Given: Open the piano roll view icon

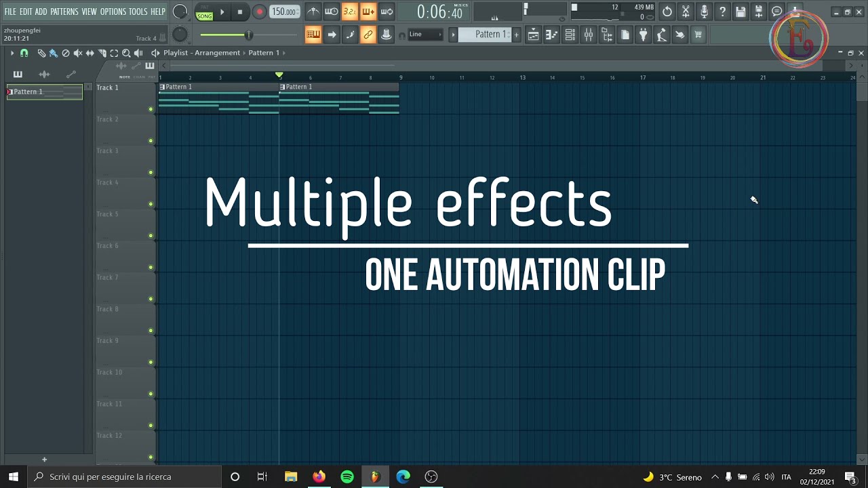Looking at the screenshot, I should [x=552, y=35].
